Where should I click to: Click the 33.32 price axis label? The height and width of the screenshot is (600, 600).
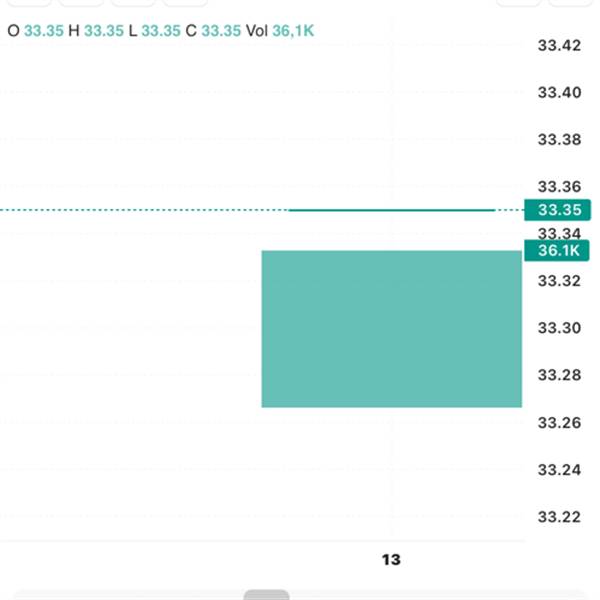(x=559, y=281)
